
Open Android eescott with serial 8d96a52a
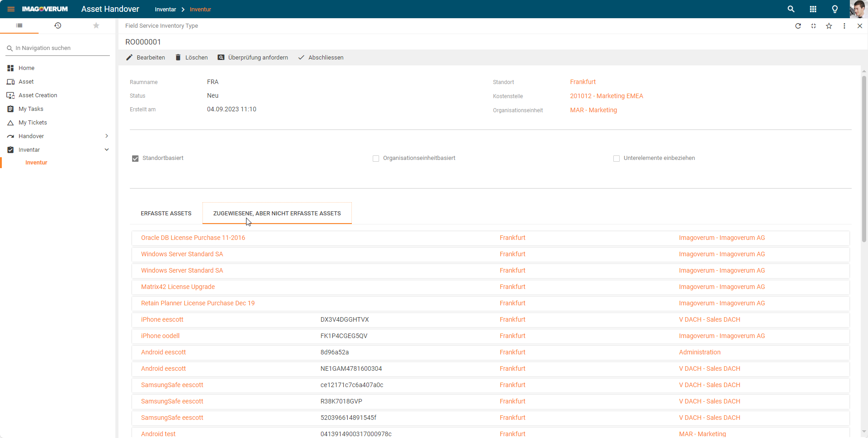click(163, 352)
